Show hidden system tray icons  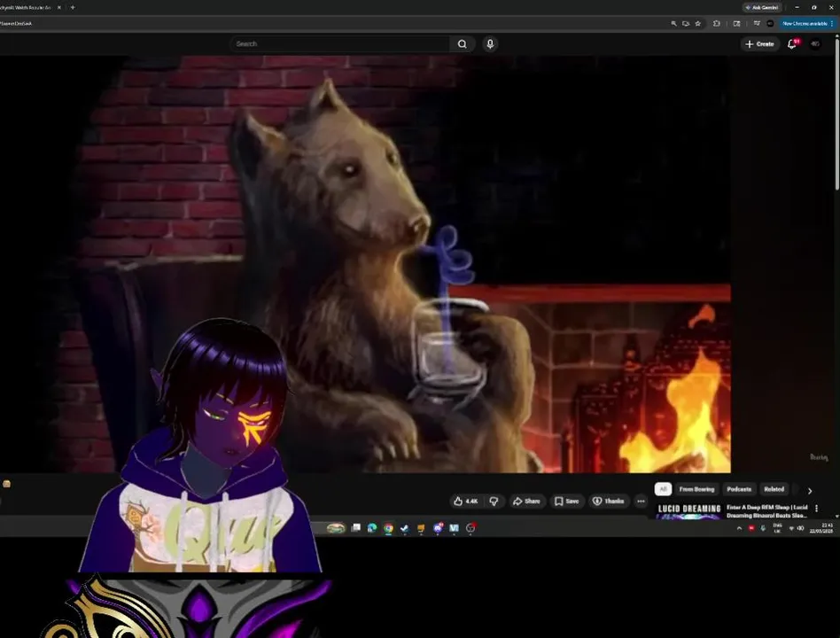[x=739, y=528]
